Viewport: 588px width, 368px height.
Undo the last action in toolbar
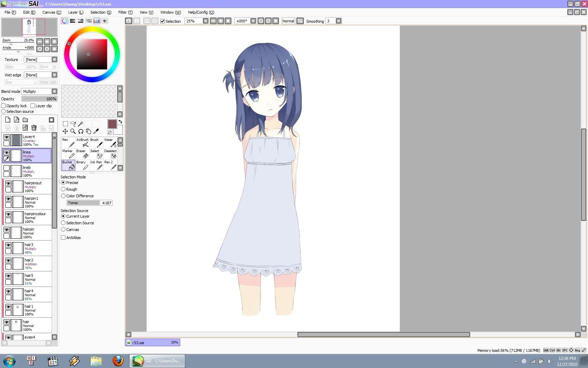(129, 21)
